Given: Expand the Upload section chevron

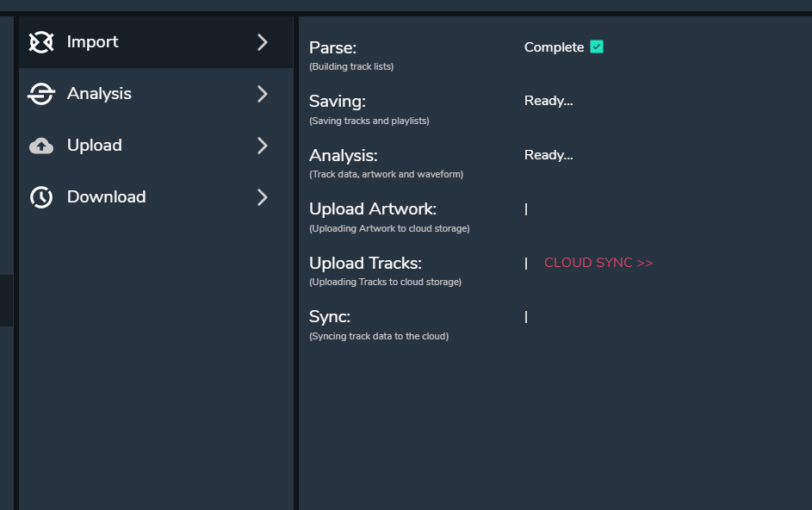Looking at the screenshot, I should (x=263, y=146).
